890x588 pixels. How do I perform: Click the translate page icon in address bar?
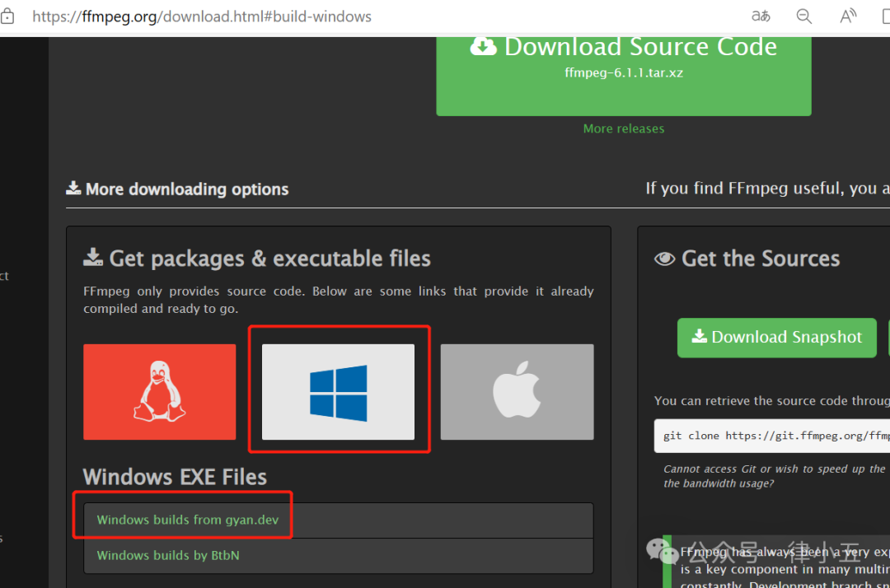tap(761, 16)
